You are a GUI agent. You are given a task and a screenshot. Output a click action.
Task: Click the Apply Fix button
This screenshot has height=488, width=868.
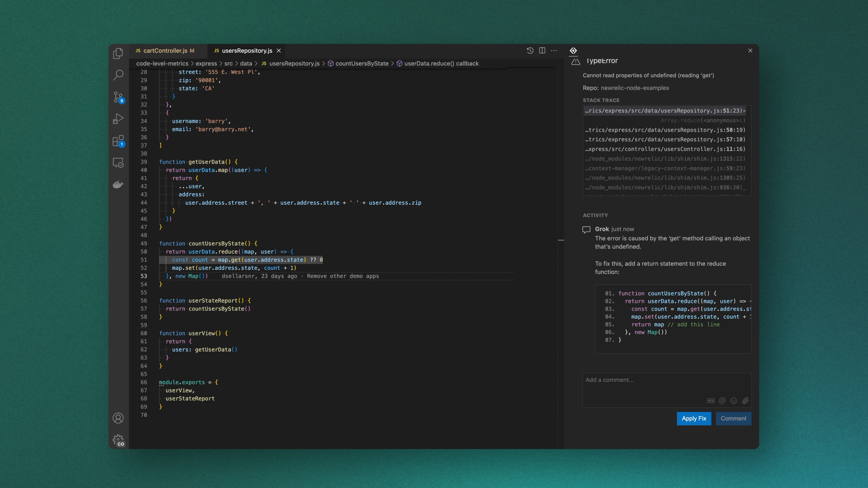[x=694, y=418]
